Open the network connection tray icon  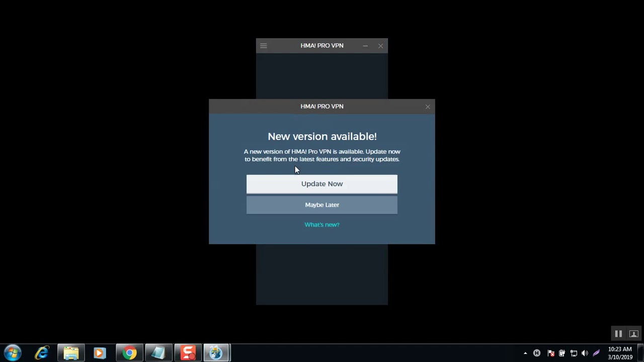574,353
